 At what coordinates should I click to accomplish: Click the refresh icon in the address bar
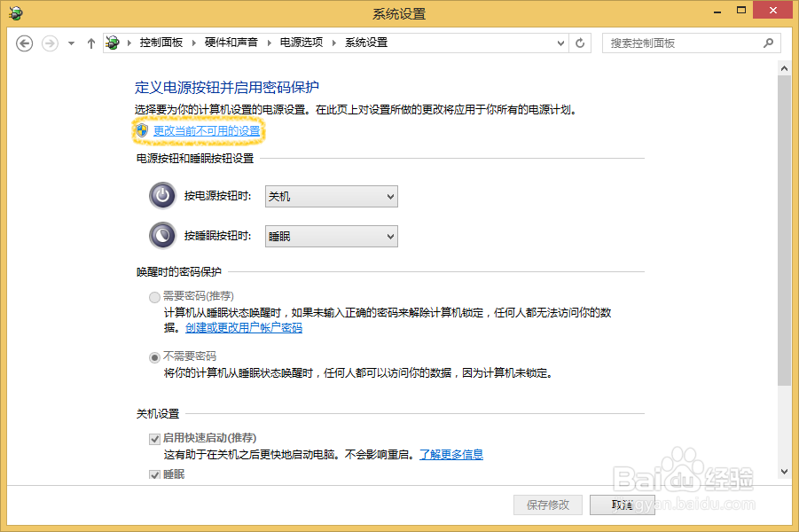(x=580, y=42)
